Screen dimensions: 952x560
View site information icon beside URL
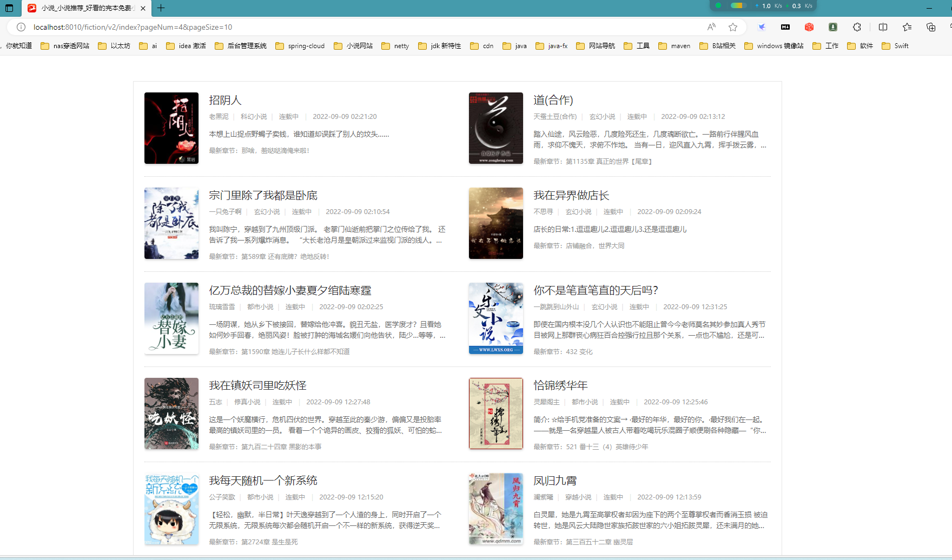[x=21, y=27]
